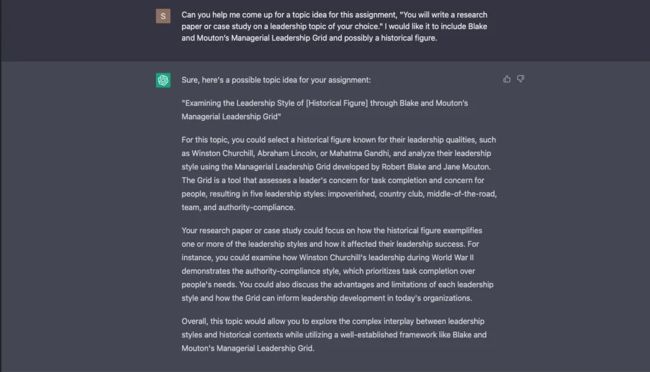This screenshot has width=650, height=372.
Task: Click the user avatar labeled S
Action: pos(163,16)
